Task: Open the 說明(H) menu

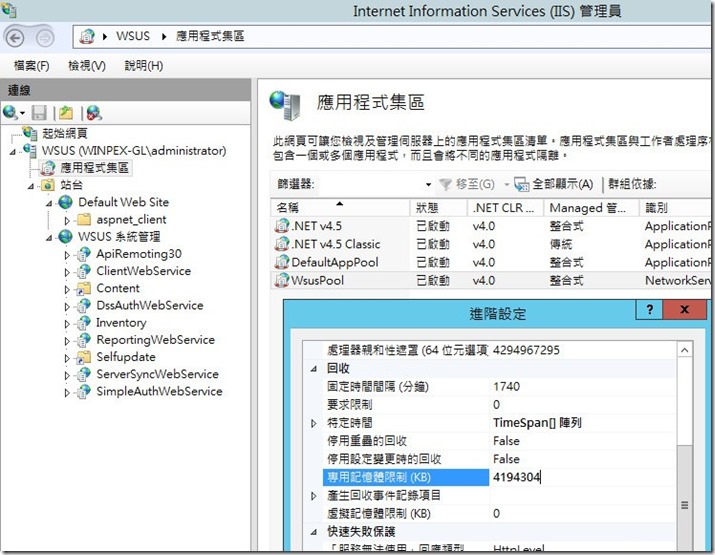Action: pos(144,66)
